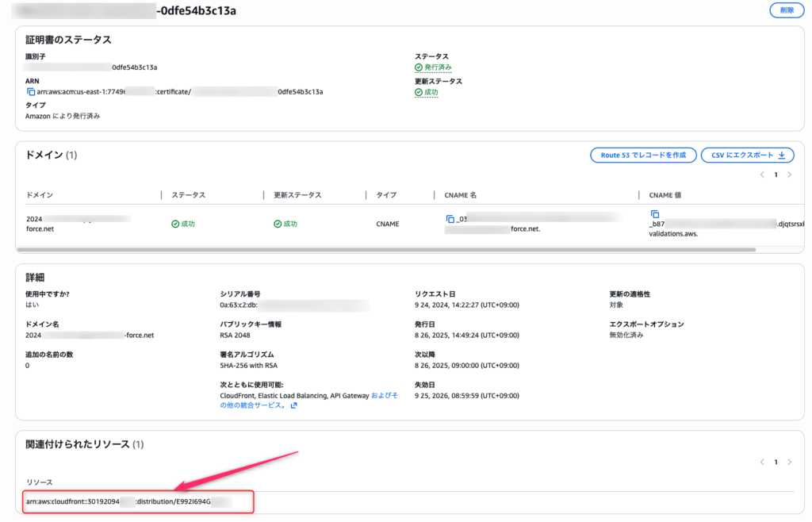Image resolution: width=812 pixels, height=522 pixels.
Task: Go to previous page in ドメイン table
Action: click(762, 175)
